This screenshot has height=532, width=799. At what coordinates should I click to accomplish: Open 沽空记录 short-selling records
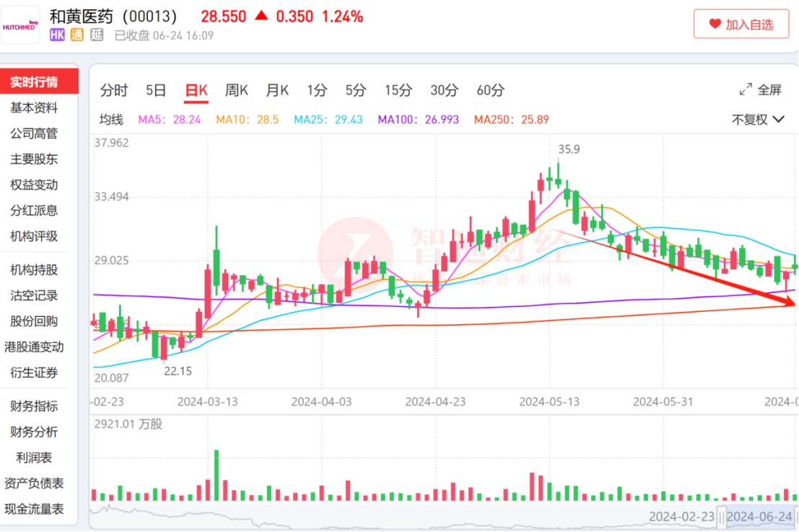34,295
